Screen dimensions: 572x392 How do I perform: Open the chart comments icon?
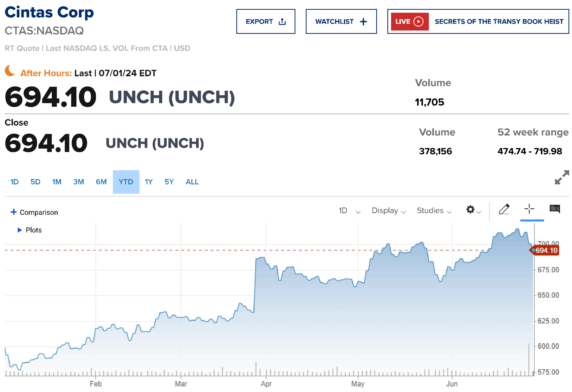click(555, 209)
